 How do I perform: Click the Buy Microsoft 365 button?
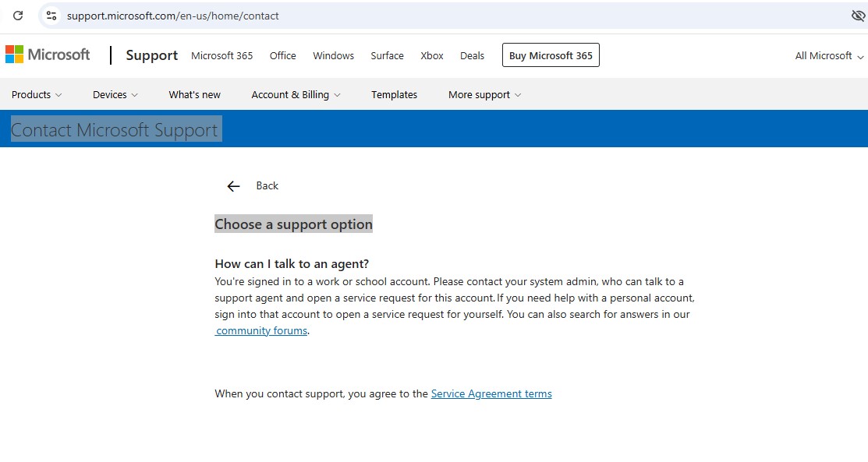(x=551, y=55)
